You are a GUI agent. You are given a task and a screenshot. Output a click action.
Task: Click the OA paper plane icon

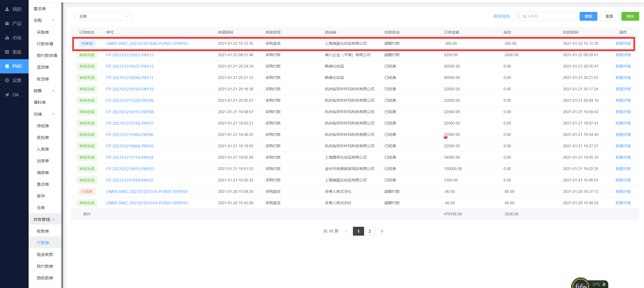pyautogui.click(x=7, y=95)
